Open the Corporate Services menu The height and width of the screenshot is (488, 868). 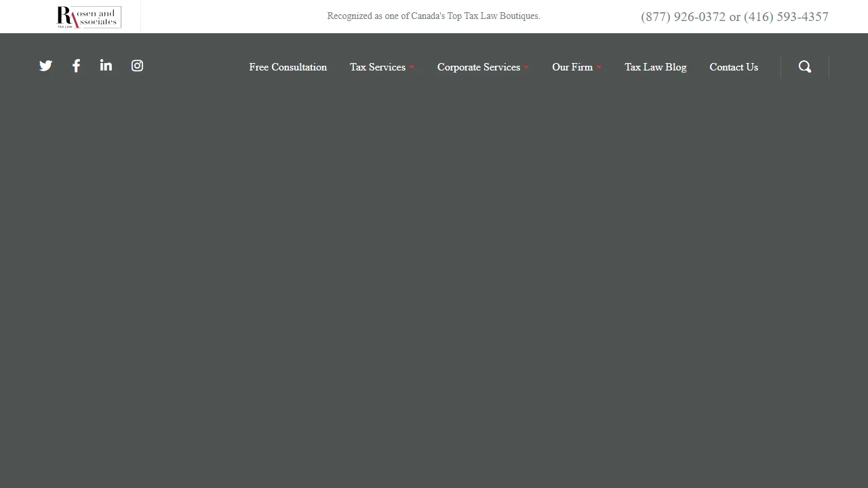coord(479,67)
